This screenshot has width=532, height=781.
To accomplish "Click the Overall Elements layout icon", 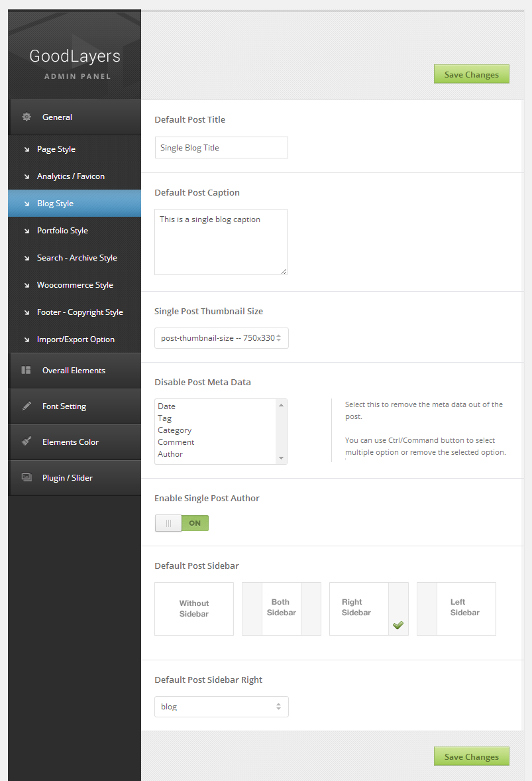I will (x=27, y=371).
